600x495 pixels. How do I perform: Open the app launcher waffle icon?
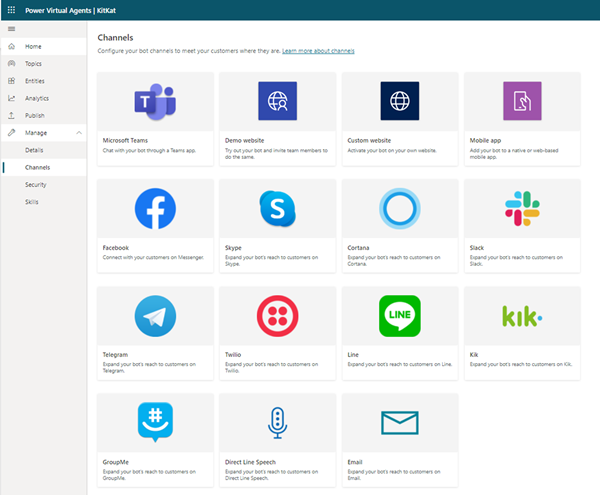click(x=11, y=10)
